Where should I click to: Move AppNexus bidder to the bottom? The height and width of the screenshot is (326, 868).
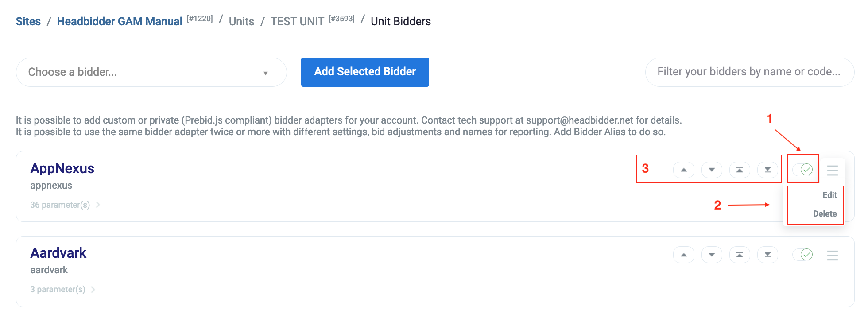coord(767,170)
